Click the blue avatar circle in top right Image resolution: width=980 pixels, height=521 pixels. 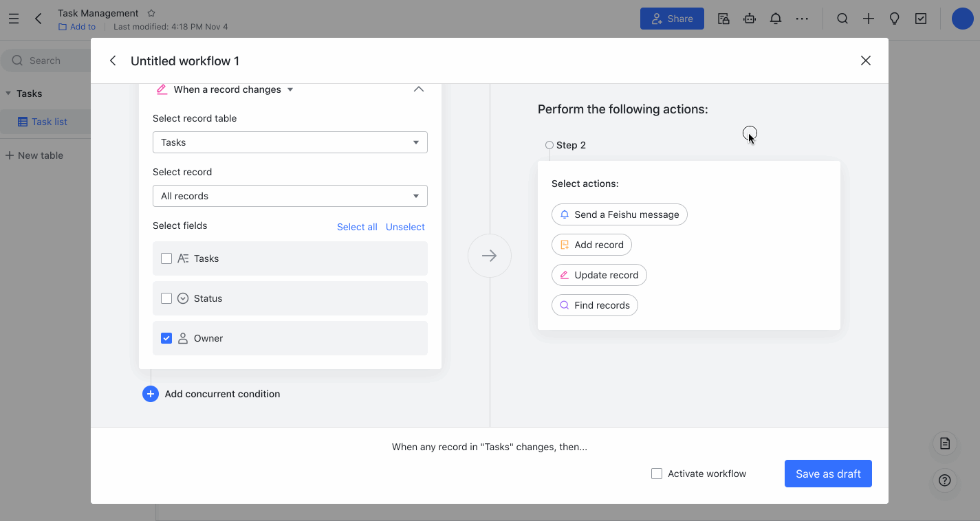tap(961, 19)
